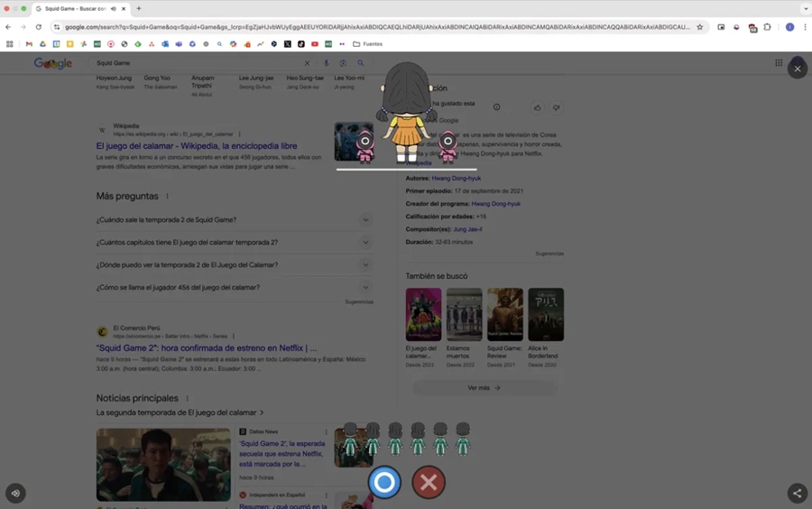This screenshot has height=509, width=812.
Task: Click the Creador del programa Hwang Dong-hyuk link
Action: click(x=495, y=203)
